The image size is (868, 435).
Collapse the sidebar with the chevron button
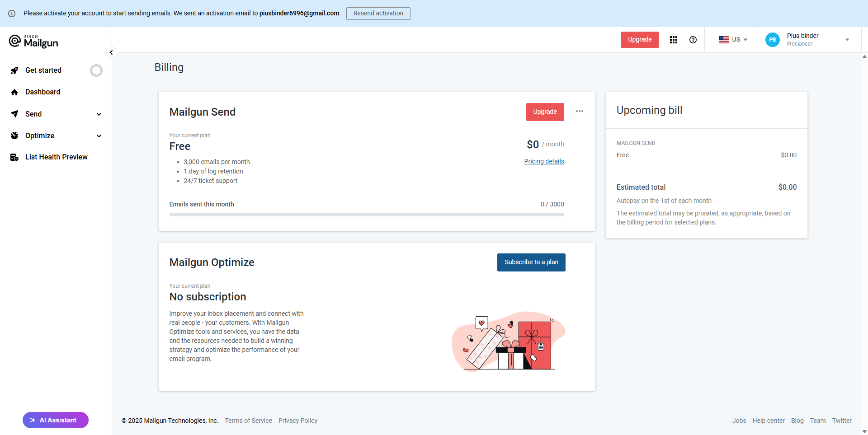coord(111,52)
